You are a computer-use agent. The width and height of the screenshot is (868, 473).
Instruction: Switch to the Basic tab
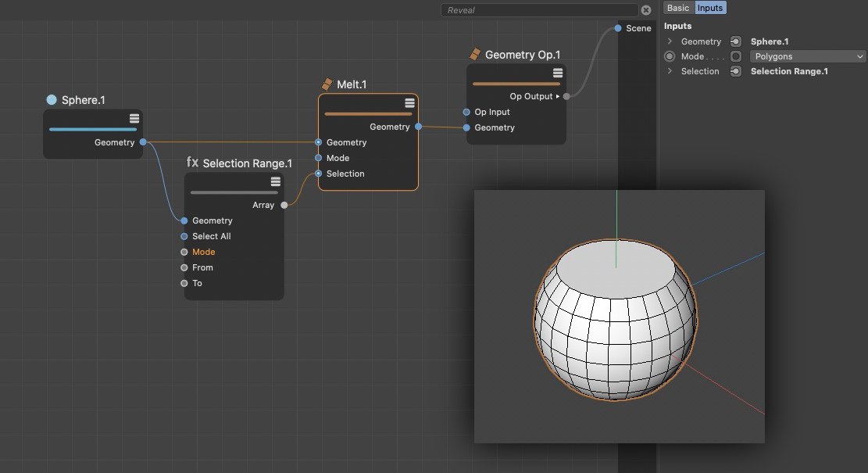pos(678,8)
